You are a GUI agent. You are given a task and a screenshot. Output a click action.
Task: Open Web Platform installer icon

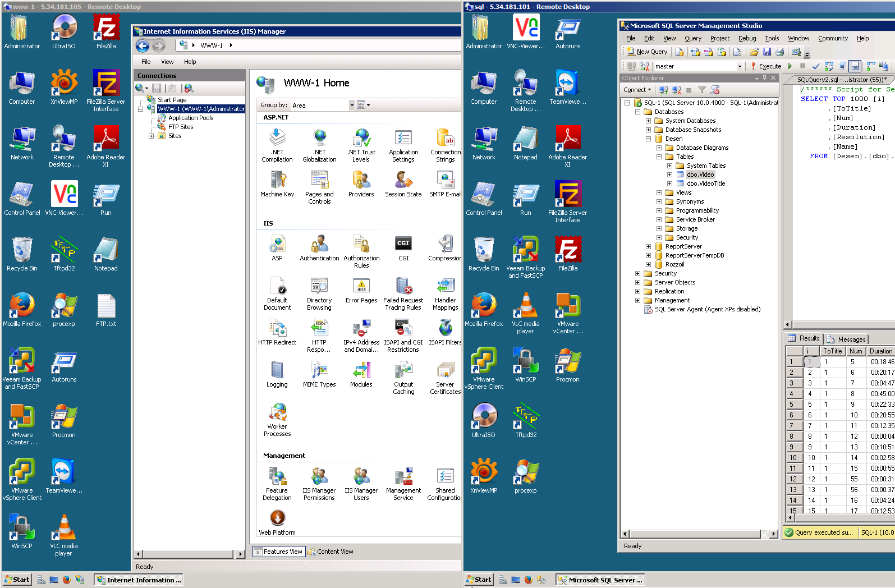[x=277, y=522]
